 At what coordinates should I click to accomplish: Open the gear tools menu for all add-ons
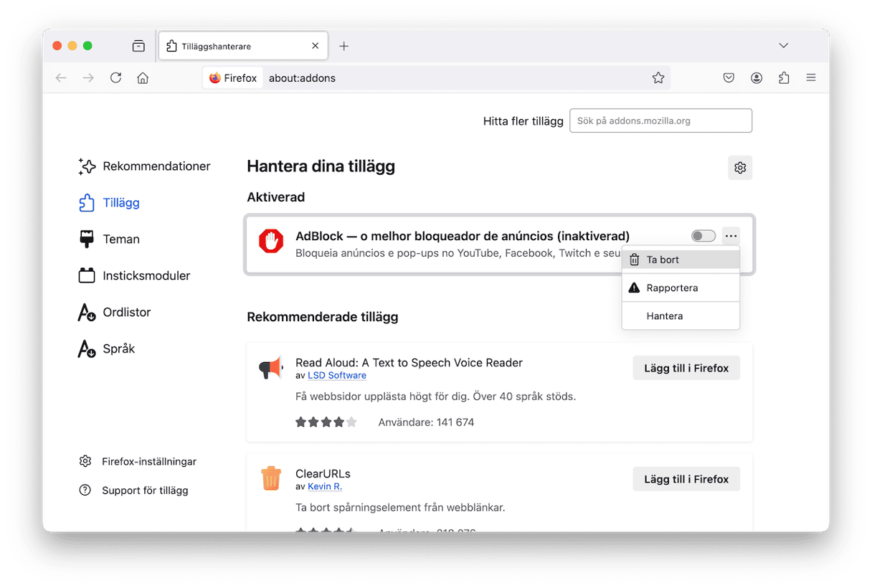[x=740, y=168]
